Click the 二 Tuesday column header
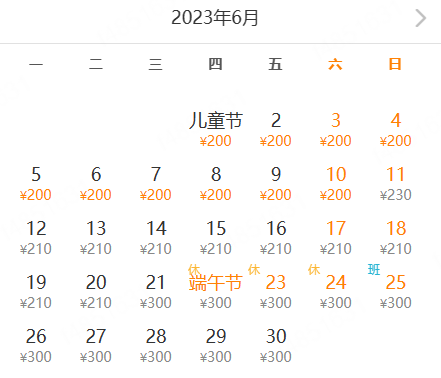The image size is (441, 378). [x=96, y=64]
